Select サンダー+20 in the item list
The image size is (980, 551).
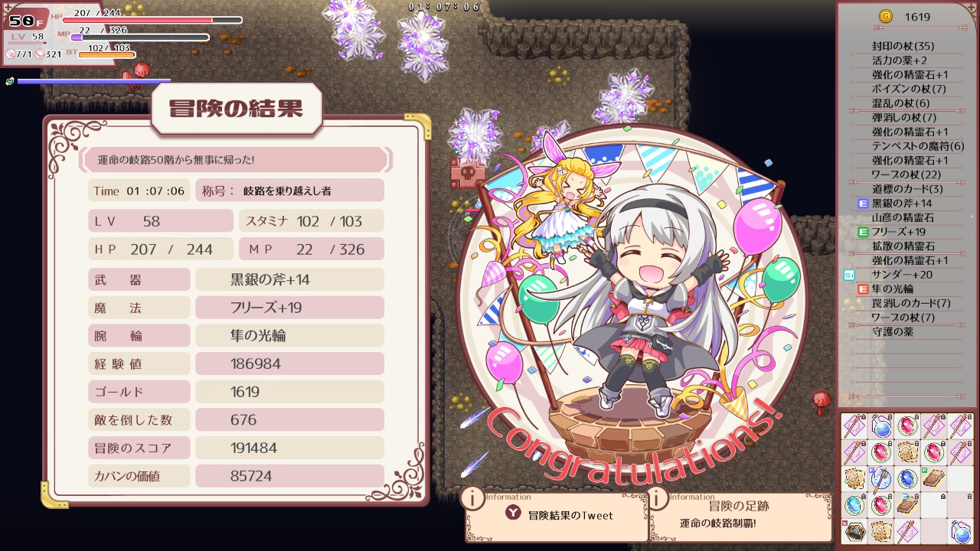click(903, 274)
